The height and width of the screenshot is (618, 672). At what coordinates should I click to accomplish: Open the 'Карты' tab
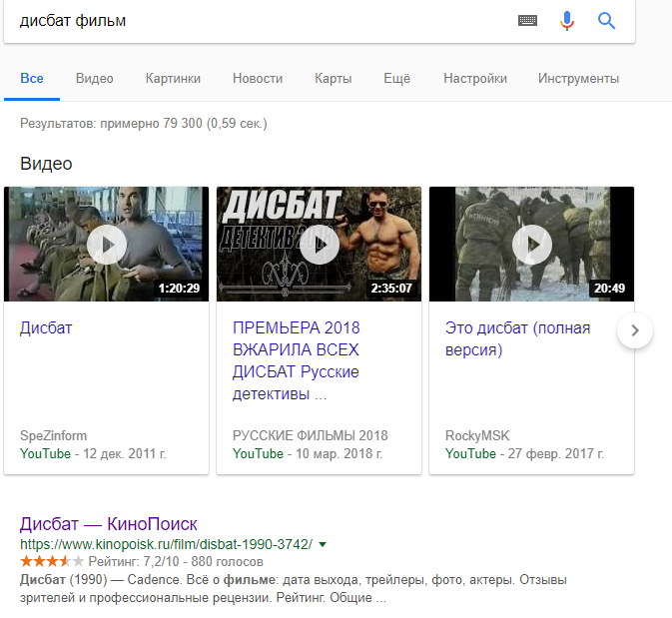point(333,79)
